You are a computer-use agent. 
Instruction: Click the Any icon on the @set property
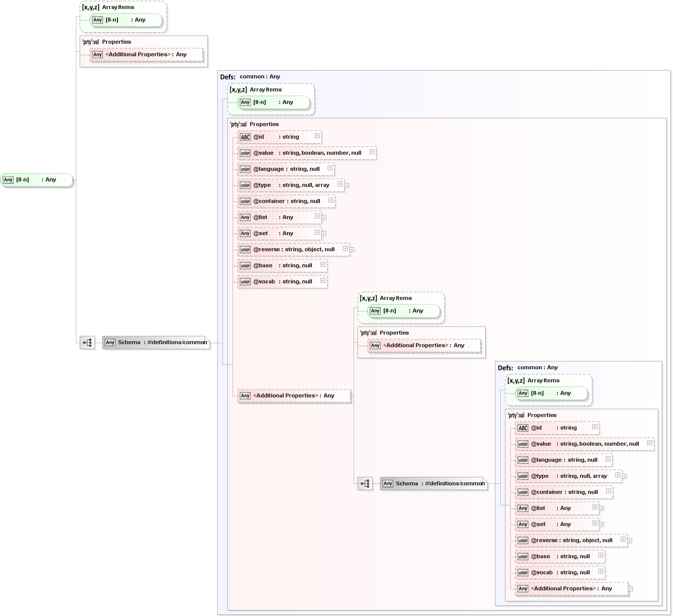pos(245,233)
